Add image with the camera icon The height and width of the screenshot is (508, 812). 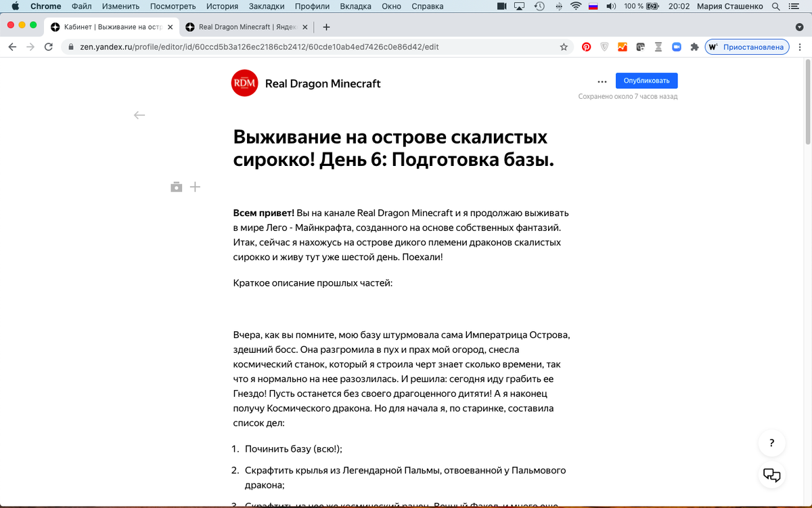[177, 187]
